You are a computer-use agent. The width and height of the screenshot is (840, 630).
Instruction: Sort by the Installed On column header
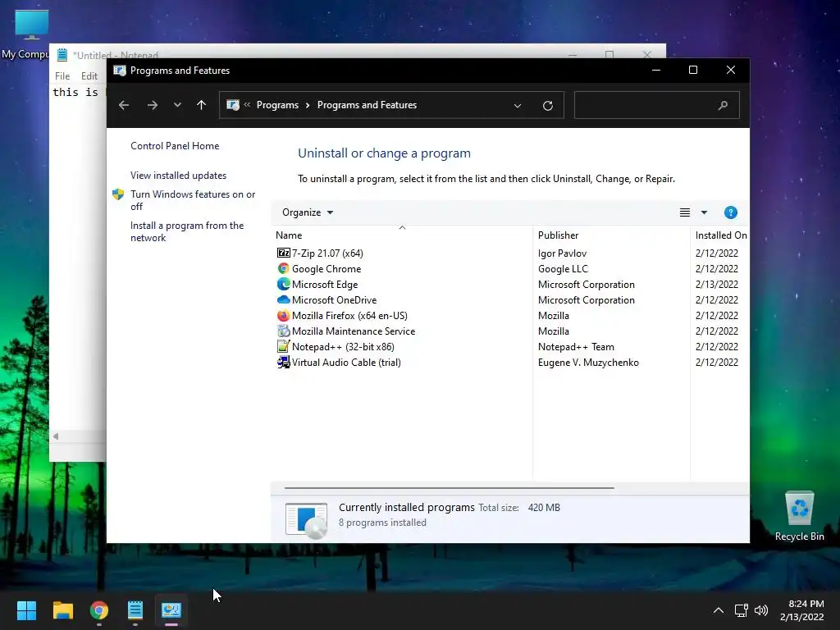coord(720,235)
